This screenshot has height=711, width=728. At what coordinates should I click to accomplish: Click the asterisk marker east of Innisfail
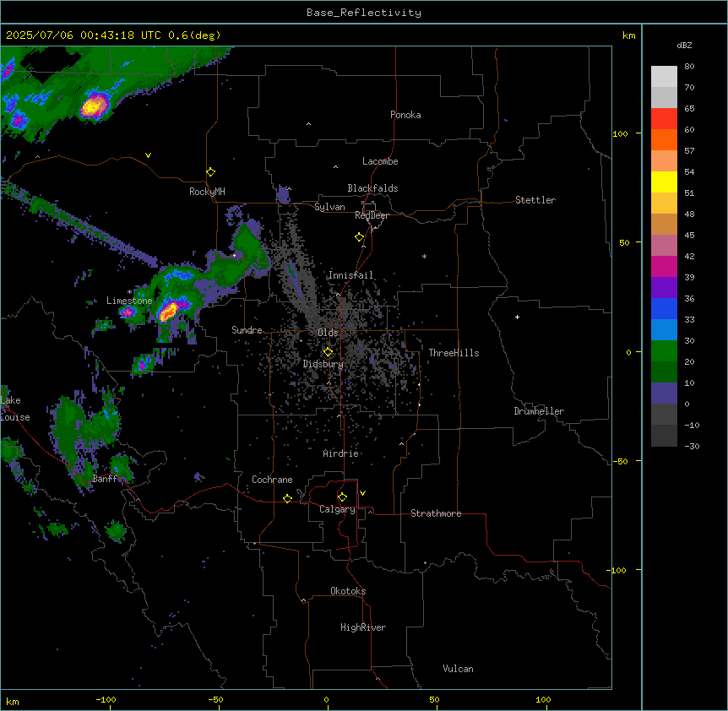(424, 256)
